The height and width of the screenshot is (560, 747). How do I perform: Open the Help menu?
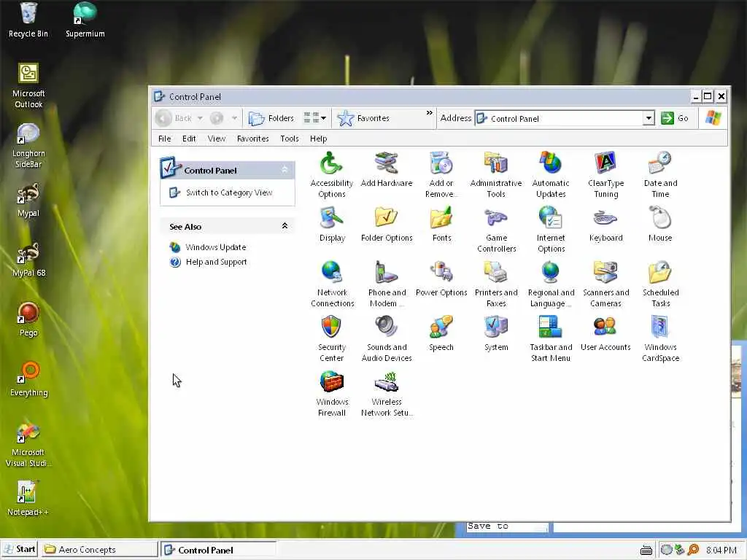click(x=318, y=139)
